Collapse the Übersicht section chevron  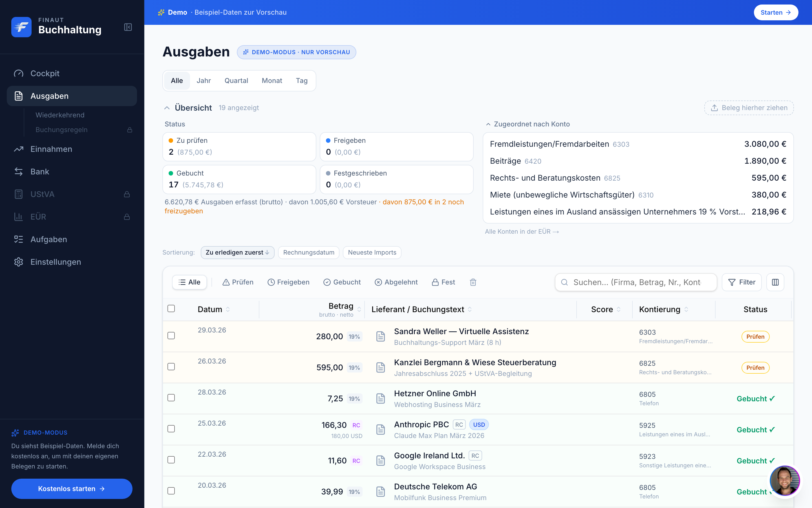pos(167,108)
